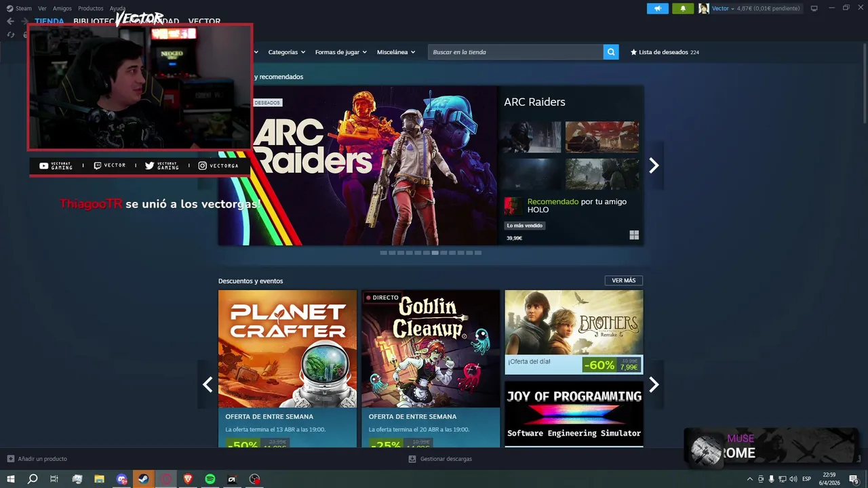
Task: Click the ESP language indicator
Action: (x=807, y=479)
